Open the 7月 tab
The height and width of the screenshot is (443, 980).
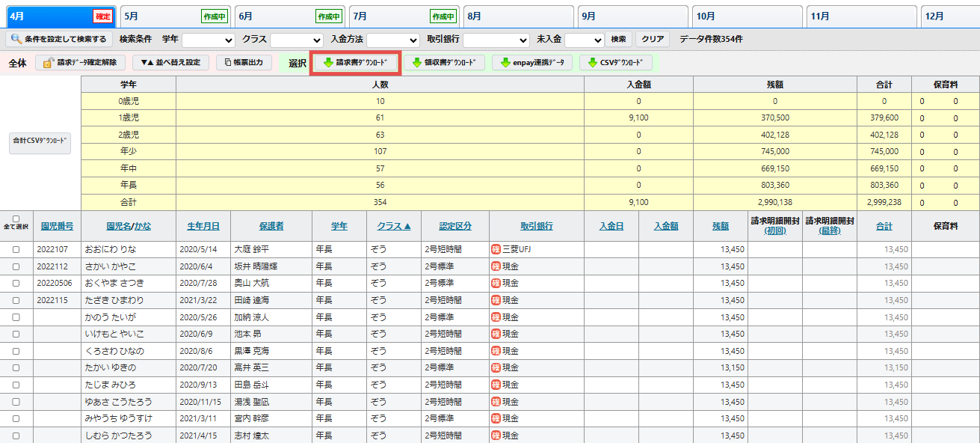tap(404, 16)
